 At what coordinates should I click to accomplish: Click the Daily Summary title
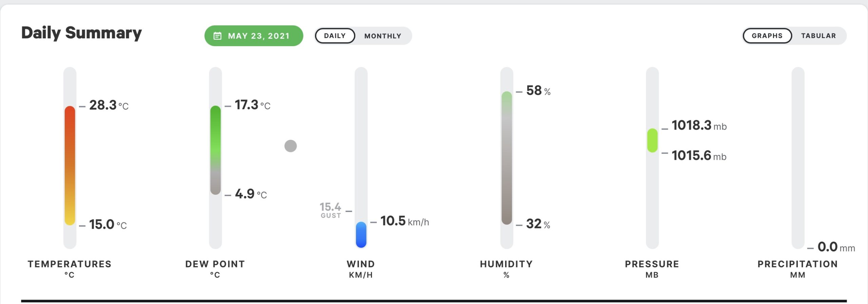click(81, 33)
